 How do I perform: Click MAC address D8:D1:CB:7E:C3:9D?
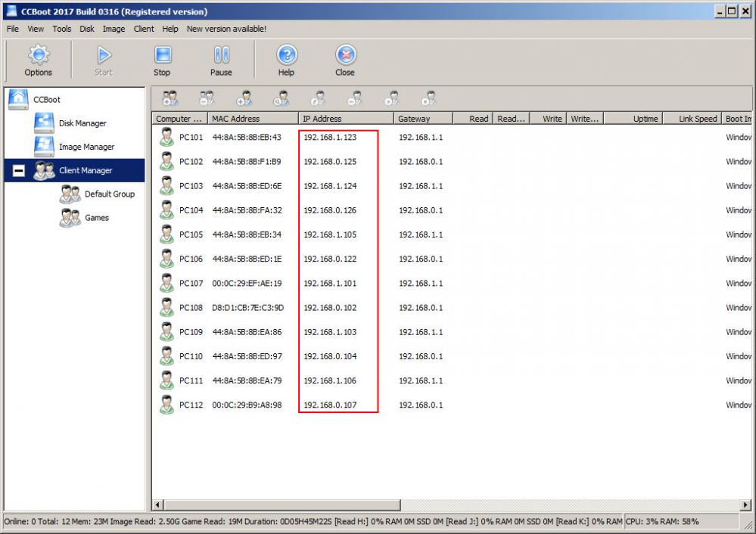pyautogui.click(x=247, y=308)
